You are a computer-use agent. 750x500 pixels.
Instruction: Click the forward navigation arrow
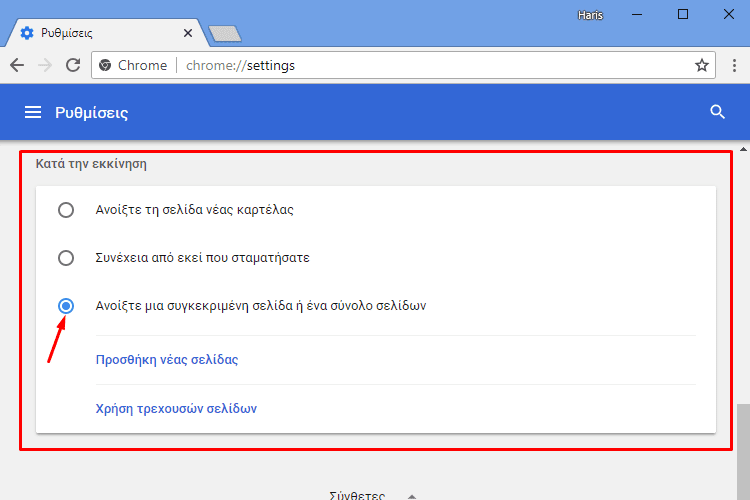tap(45, 65)
